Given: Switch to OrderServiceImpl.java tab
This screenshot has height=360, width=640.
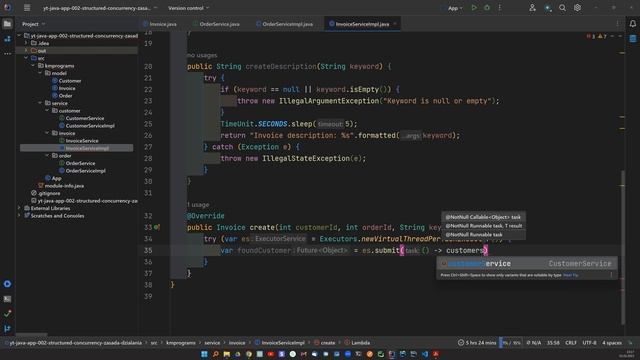Looking at the screenshot, I should click(x=284, y=24).
